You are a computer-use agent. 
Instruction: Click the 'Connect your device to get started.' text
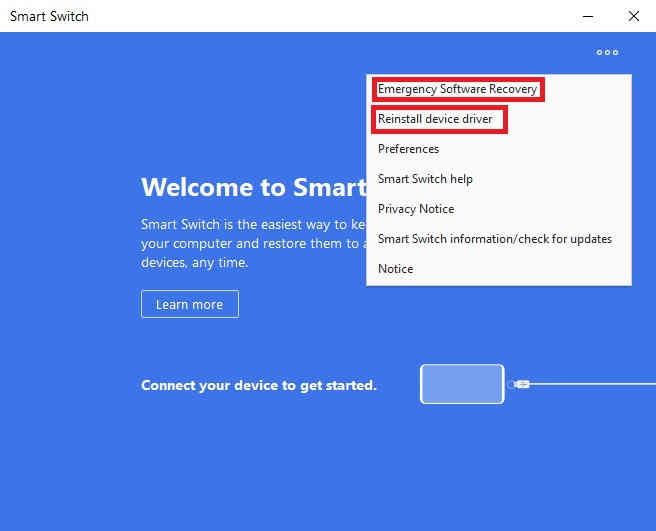pos(259,385)
